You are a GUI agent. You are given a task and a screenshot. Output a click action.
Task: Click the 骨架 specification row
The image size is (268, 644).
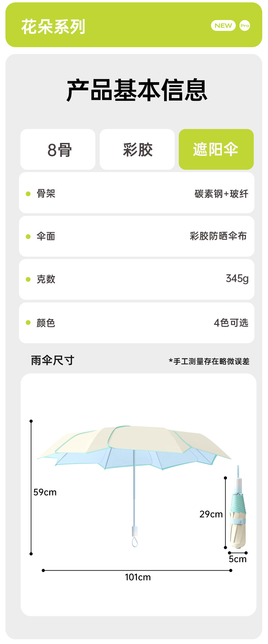click(x=137, y=194)
